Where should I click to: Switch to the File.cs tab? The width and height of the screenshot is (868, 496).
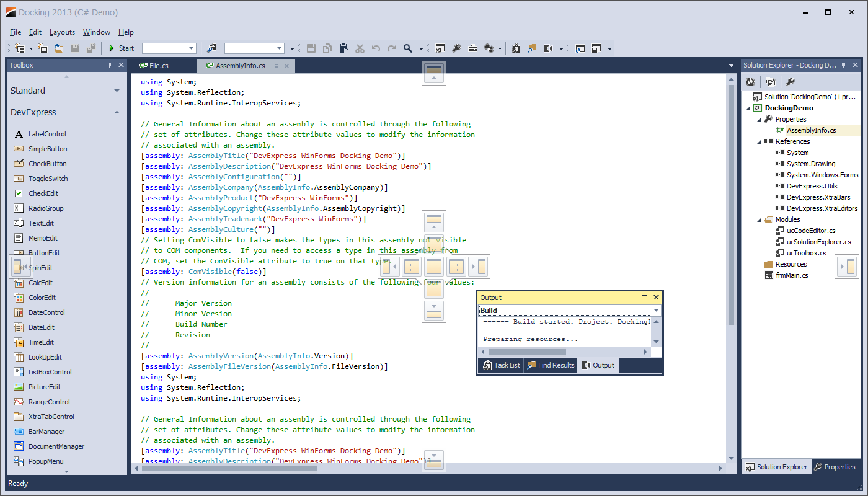[x=159, y=66]
